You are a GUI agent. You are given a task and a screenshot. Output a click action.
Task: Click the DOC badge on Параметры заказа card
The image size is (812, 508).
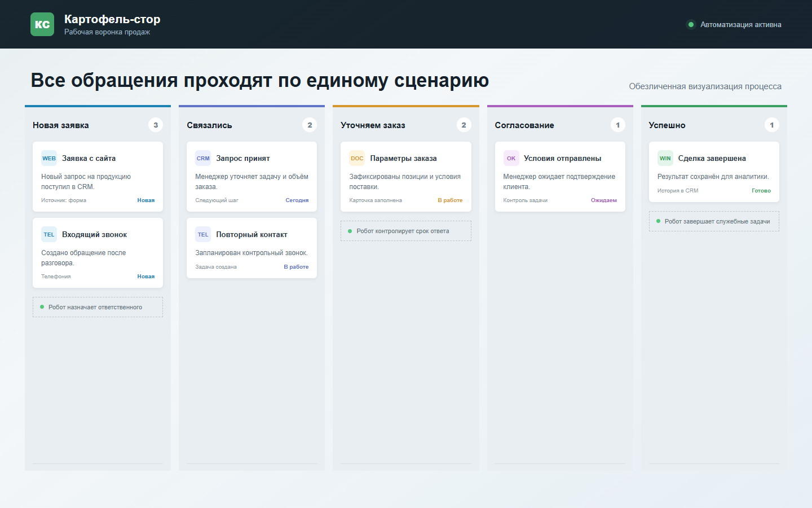(x=357, y=158)
